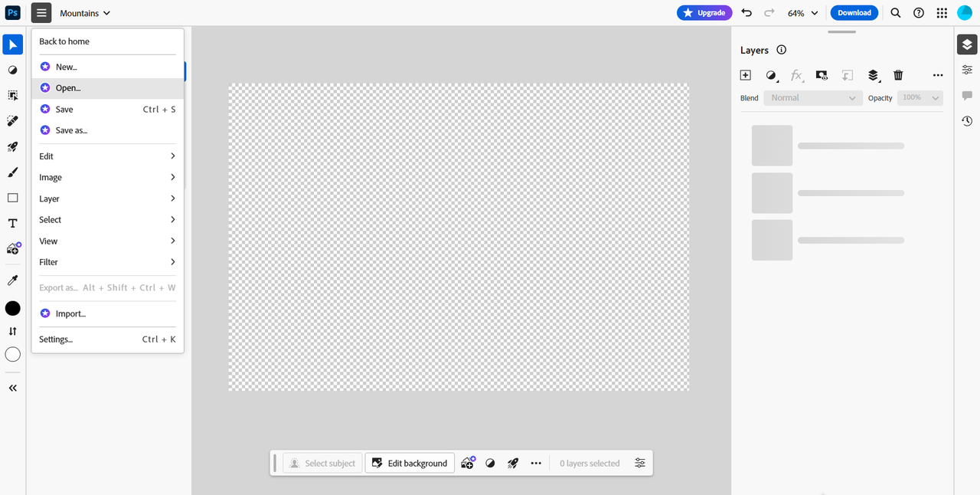Open the quick actions rocket tool
Viewport: 980px width, 495px height.
coord(12,147)
